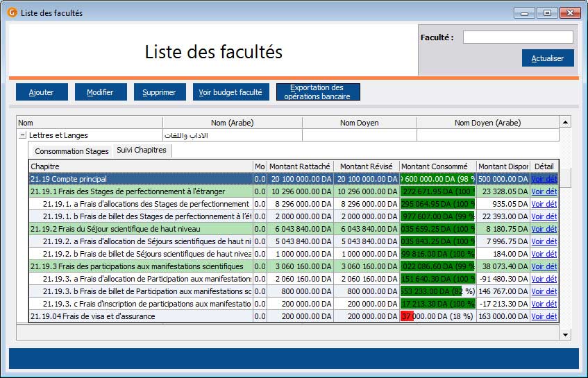Open Voir détail link for Compte principal
Screen dimensions: 588x378
(x=544, y=179)
